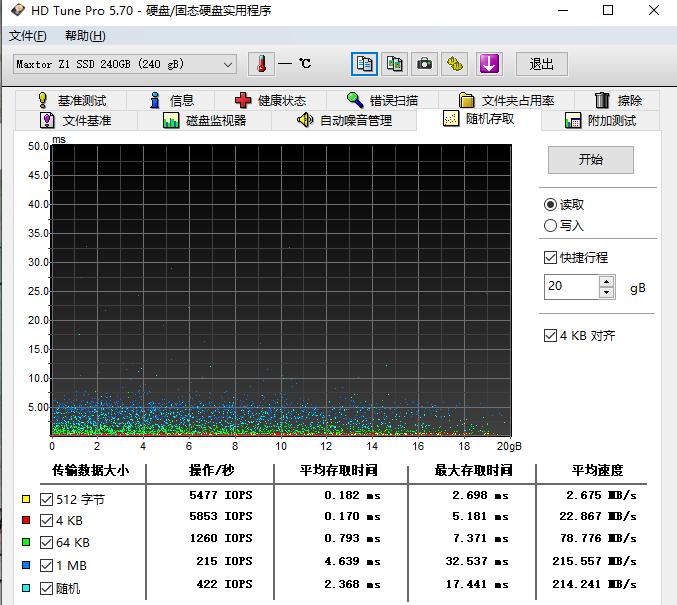The height and width of the screenshot is (605, 677).
Task: Click the purple down-arrow tray icon
Action: [x=489, y=64]
